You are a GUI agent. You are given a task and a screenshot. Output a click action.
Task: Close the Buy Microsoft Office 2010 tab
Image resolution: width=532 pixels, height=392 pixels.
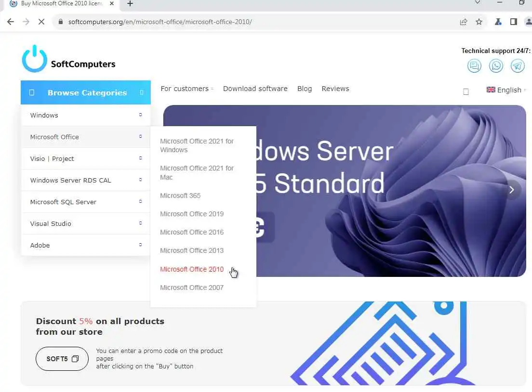pyautogui.click(x=112, y=3)
